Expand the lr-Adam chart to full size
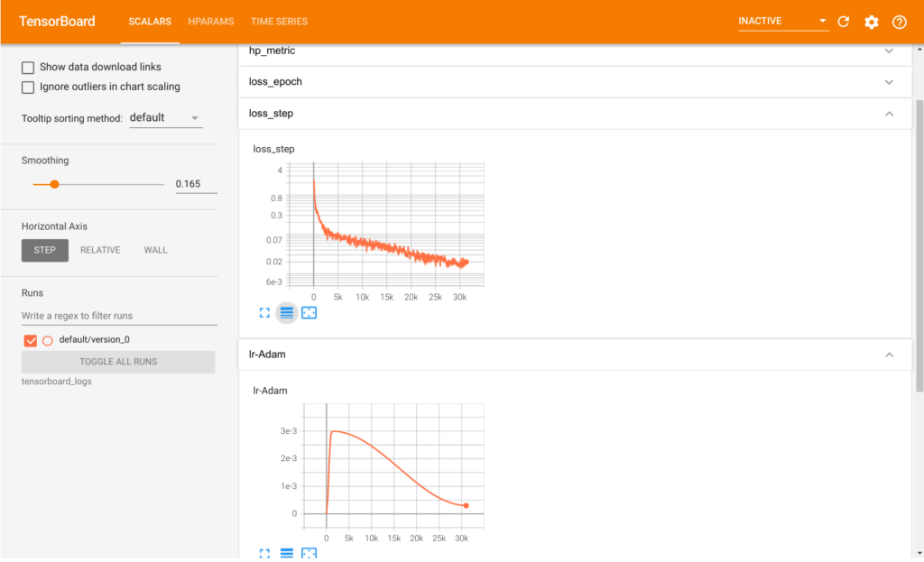 coord(264,553)
